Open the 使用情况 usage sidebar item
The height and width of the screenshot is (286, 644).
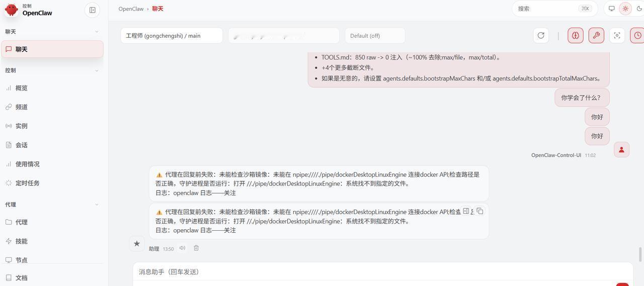52,164
